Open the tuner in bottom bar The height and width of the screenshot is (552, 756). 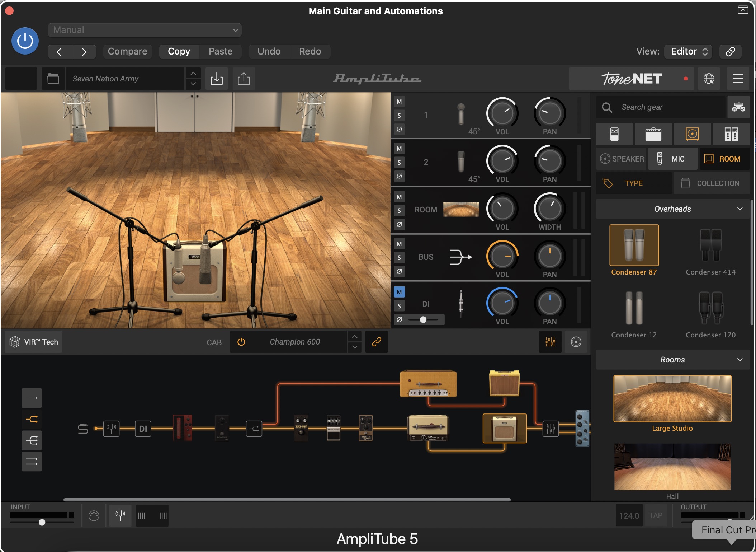[x=120, y=516]
